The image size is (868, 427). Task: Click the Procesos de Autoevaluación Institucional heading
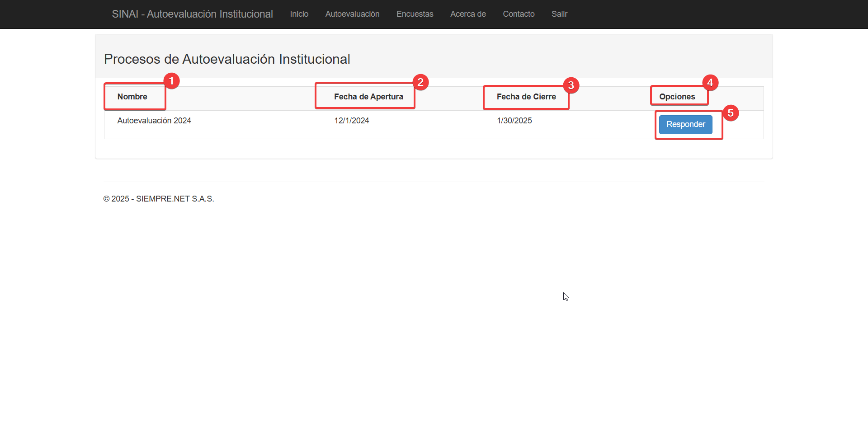pos(227,59)
